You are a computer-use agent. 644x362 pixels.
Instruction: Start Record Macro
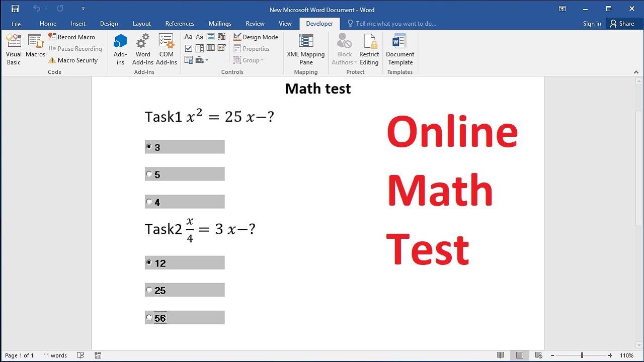(x=72, y=37)
